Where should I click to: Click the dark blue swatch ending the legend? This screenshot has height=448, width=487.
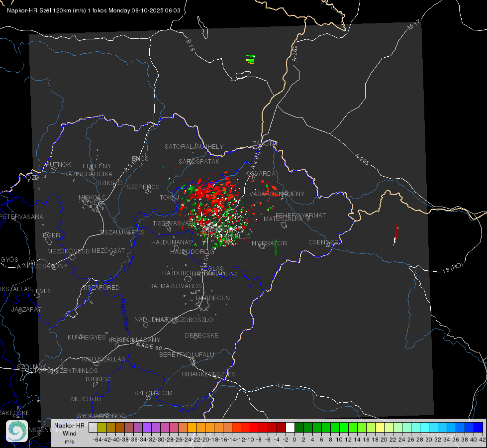[x=479, y=428]
